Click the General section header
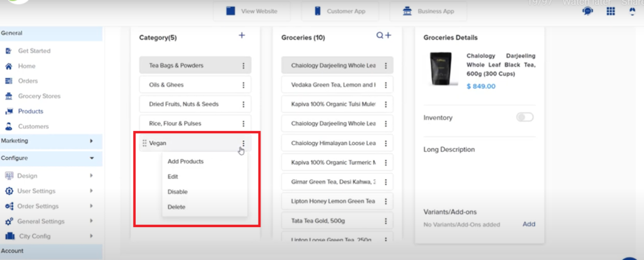 pyautogui.click(x=51, y=34)
